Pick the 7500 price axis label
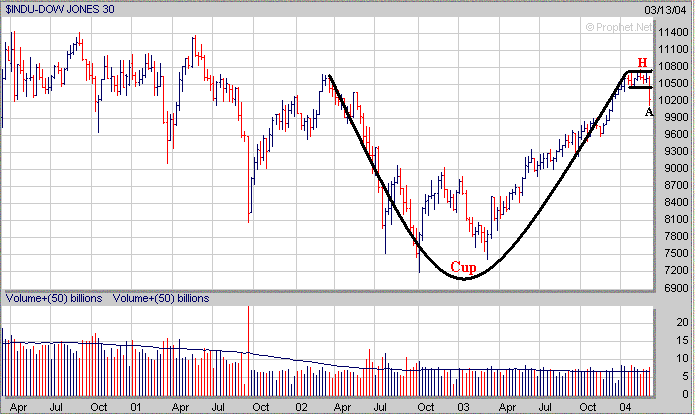 click(676, 253)
